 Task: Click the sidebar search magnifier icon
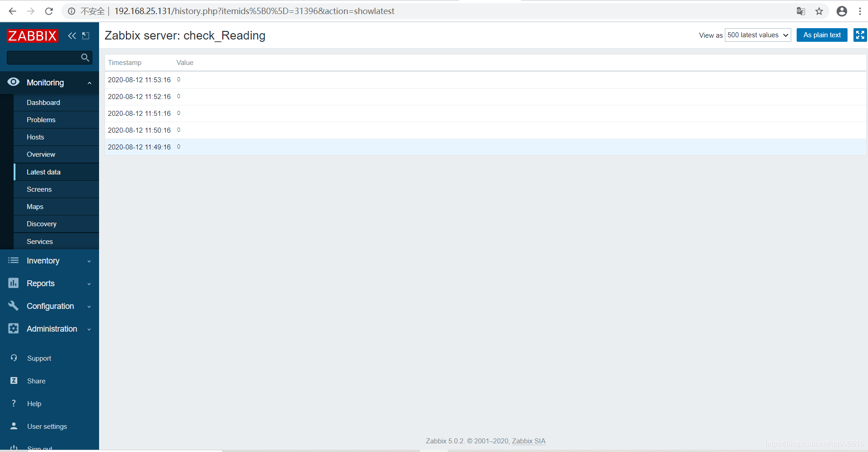coord(85,57)
